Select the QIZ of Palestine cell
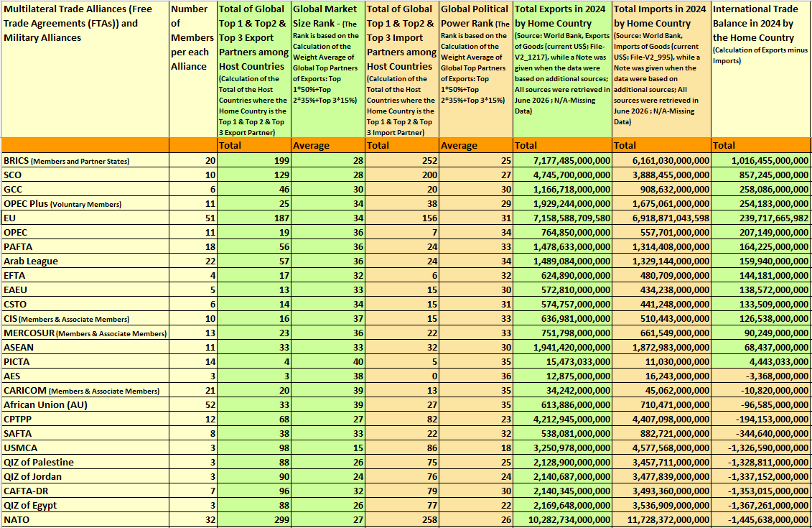Viewport: 812px width, 528px height. coord(85,462)
